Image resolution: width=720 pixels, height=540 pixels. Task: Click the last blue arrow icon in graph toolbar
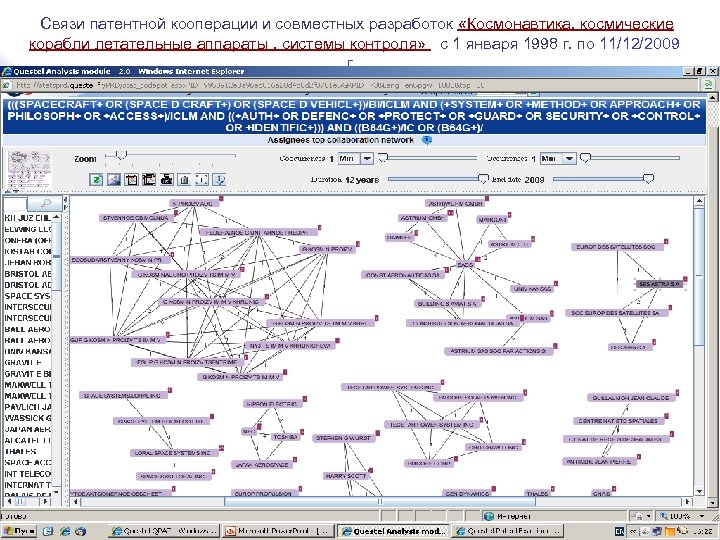(x=219, y=180)
